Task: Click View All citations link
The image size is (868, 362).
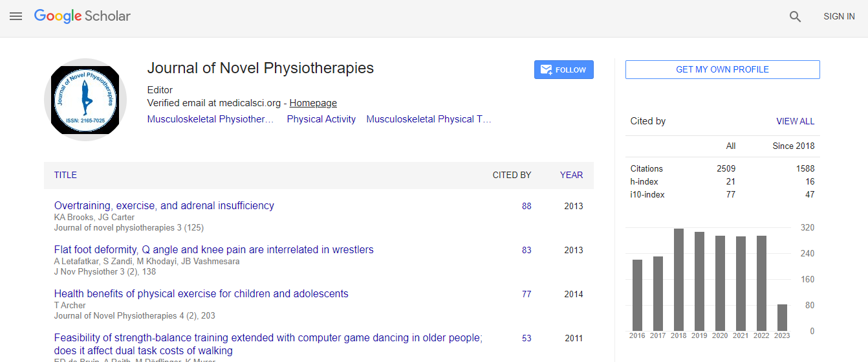Action: pos(795,121)
